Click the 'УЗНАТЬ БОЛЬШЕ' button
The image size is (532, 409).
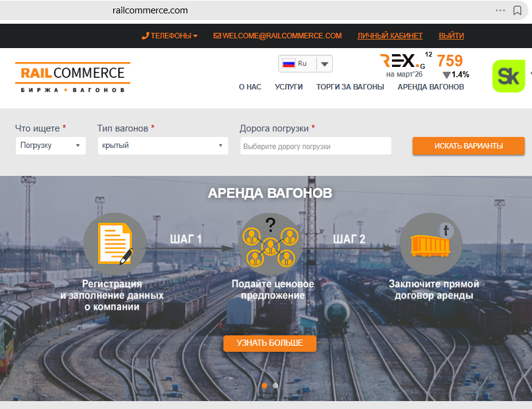coord(270,343)
